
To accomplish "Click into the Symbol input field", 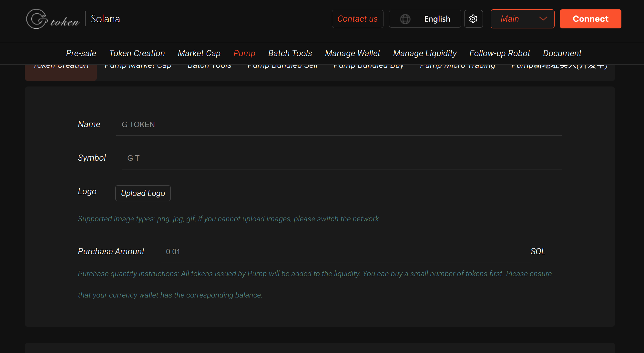I will (x=342, y=158).
